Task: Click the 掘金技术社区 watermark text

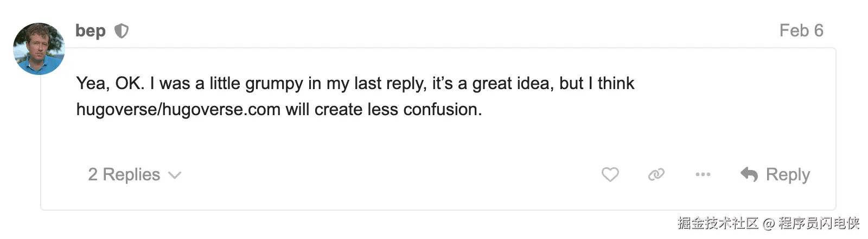Action: [717, 223]
